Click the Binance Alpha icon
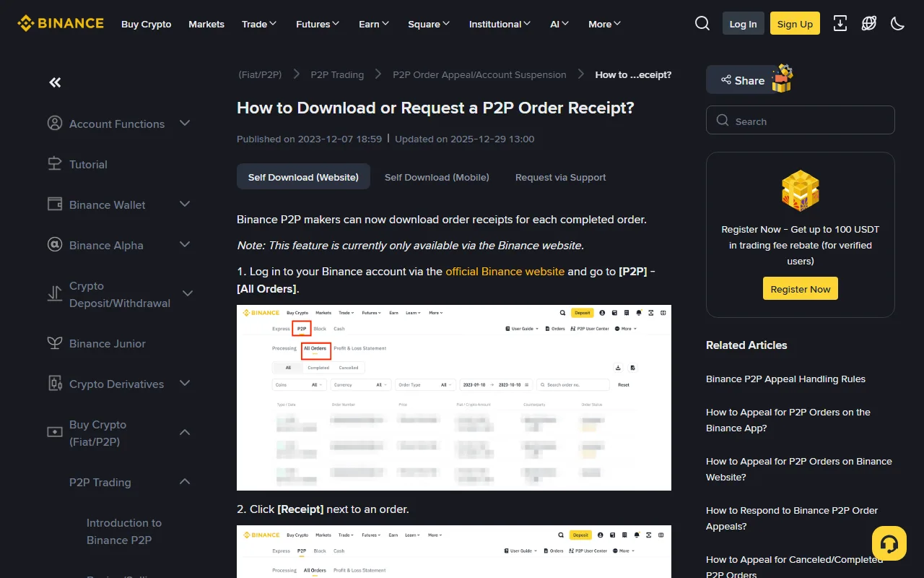Image resolution: width=924 pixels, height=578 pixels. pyautogui.click(x=55, y=245)
